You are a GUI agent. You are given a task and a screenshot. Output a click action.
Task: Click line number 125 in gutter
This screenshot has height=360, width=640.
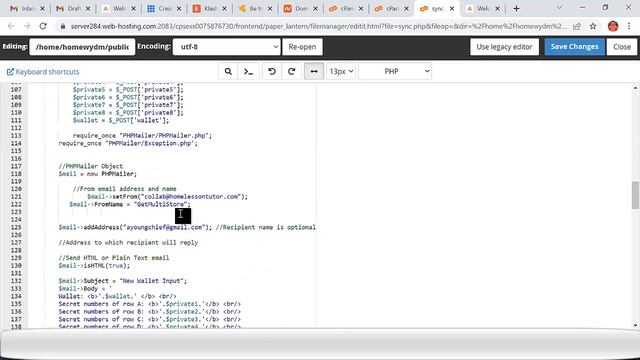click(16, 227)
